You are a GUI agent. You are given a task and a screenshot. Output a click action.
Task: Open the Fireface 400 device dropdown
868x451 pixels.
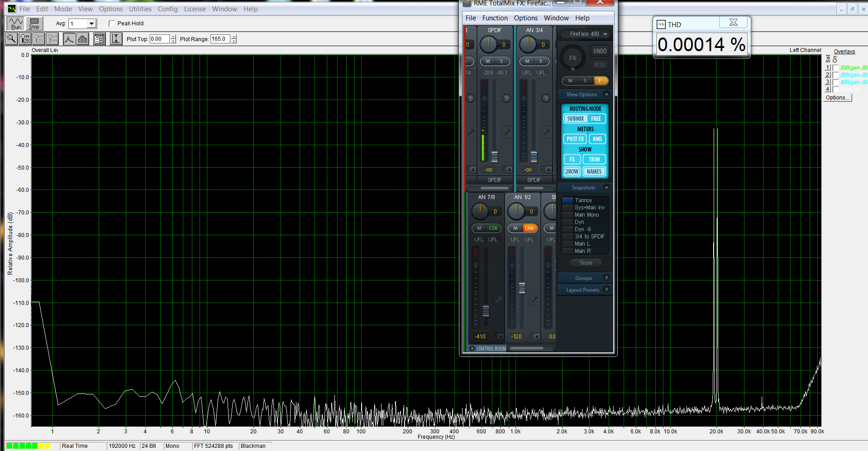(x=585, y=34)
